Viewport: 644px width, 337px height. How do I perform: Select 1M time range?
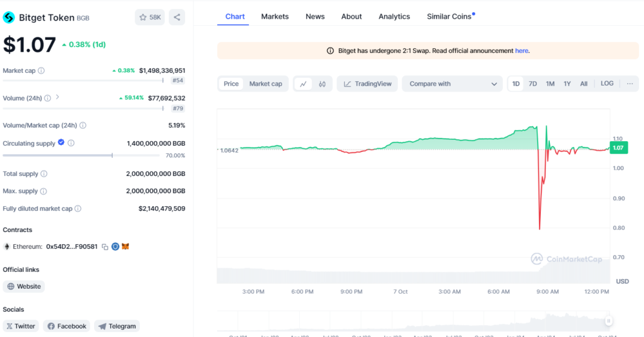click(551, 84)
